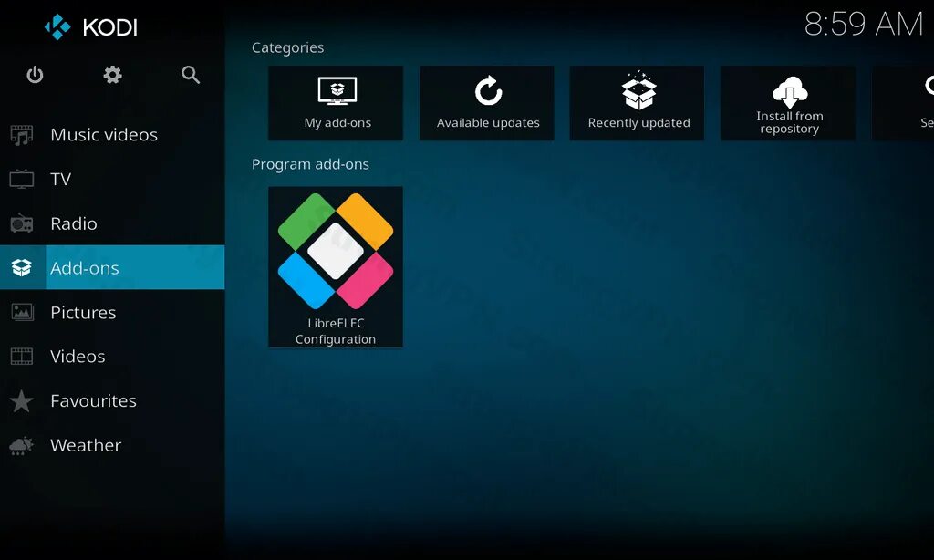The image size is (934, 560).
Task: Click the Add-ons box icon in sidebar
Action: click(x=22, y=267)
